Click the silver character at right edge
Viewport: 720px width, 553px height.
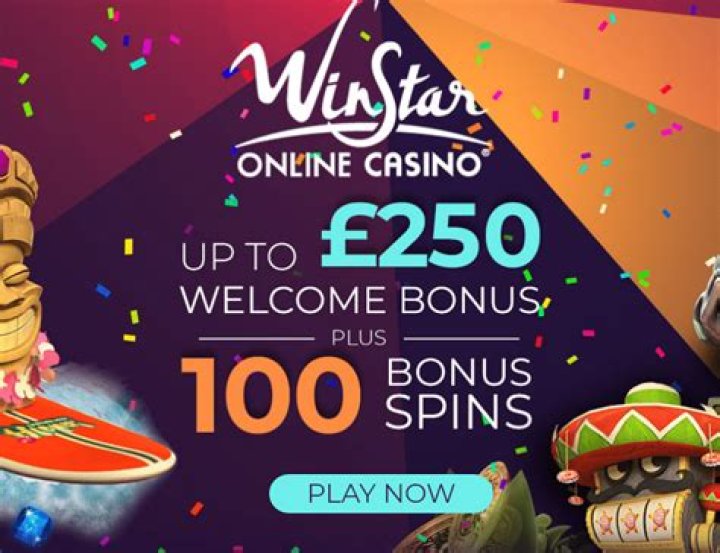pos(708,305)
